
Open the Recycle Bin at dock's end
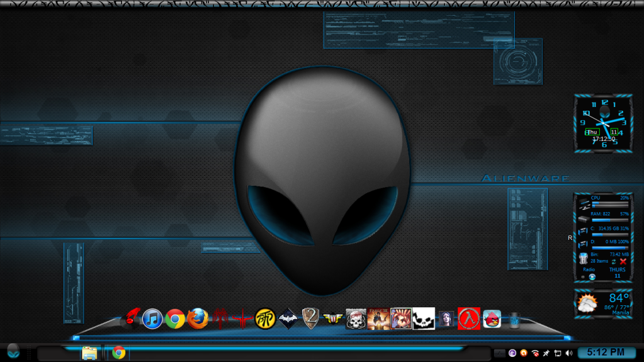coord(514,320)
